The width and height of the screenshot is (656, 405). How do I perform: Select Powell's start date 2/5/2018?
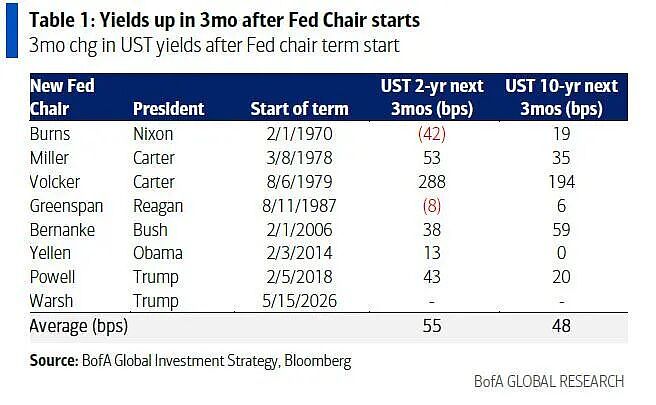tap(300, 277)
